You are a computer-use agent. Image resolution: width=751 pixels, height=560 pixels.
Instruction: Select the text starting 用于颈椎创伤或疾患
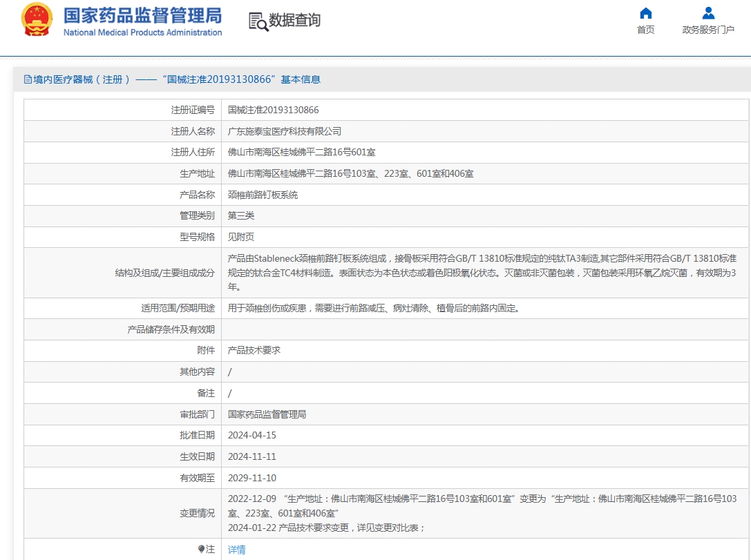click(374, 308)
